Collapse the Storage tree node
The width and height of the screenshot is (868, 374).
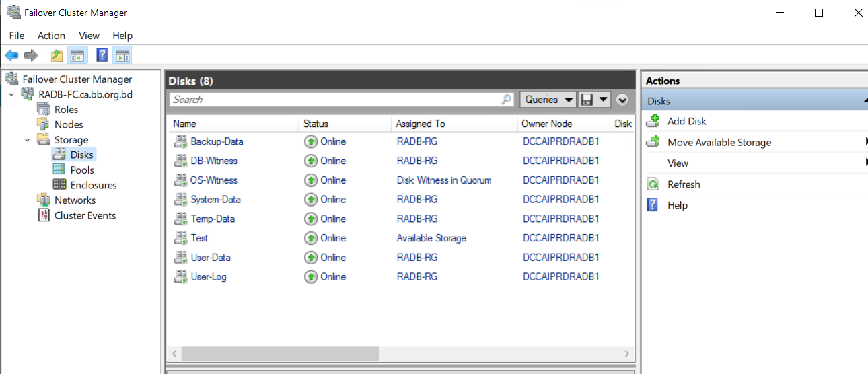pyautogui.click(x=28, y=140)
